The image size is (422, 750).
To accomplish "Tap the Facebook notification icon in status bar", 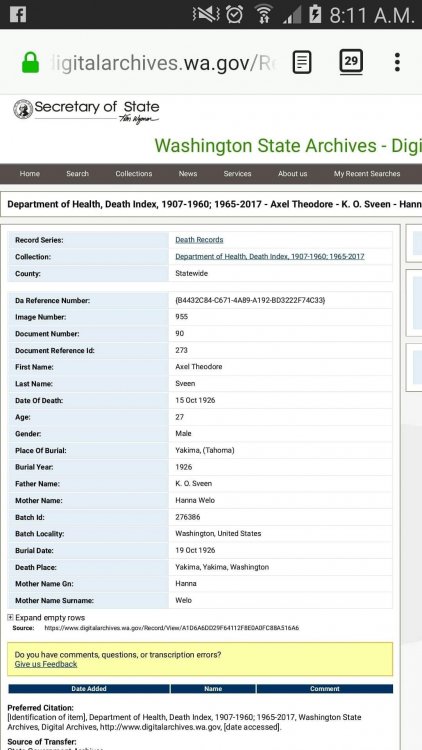I will pos(18,14).
